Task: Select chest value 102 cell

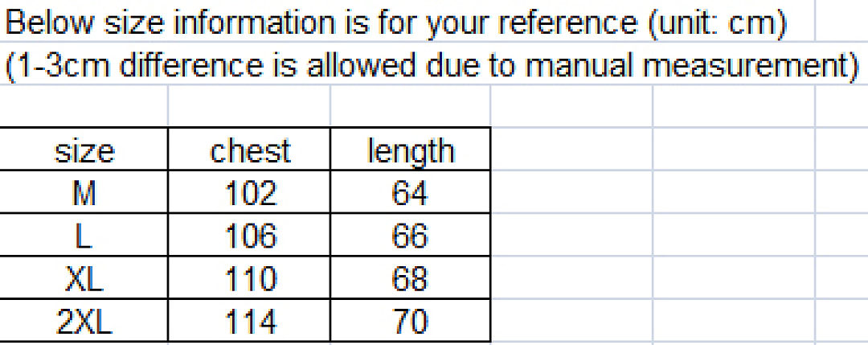Action: point(249,191)
